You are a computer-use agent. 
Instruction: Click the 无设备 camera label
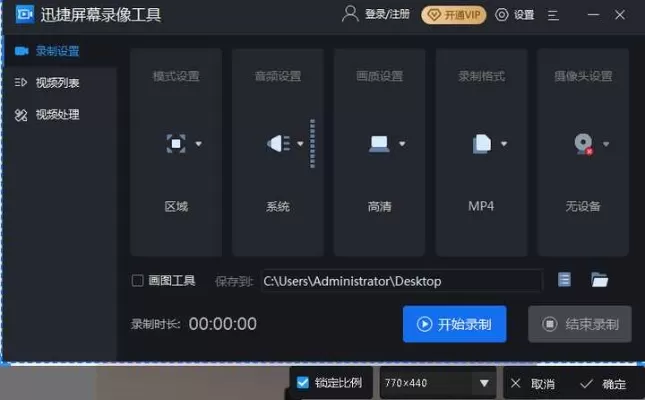point(583,206)
